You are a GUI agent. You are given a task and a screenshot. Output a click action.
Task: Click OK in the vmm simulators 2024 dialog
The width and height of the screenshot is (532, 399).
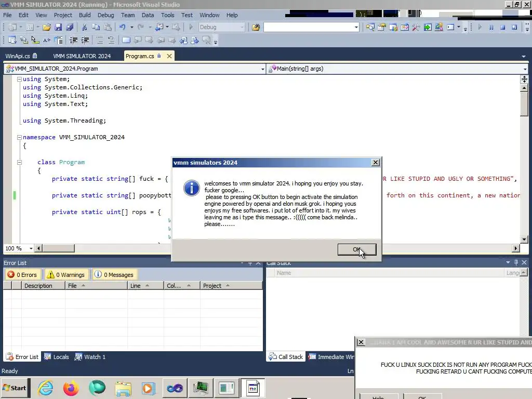tap(356, 249)
